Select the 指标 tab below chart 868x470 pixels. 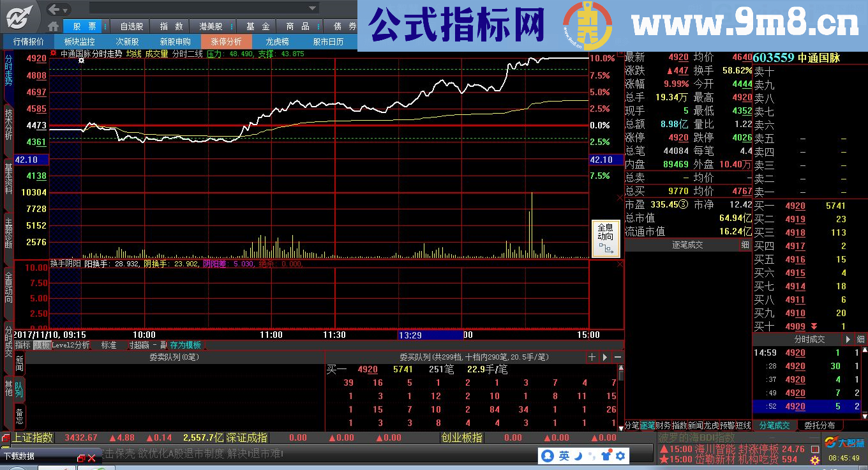[23, 345]
